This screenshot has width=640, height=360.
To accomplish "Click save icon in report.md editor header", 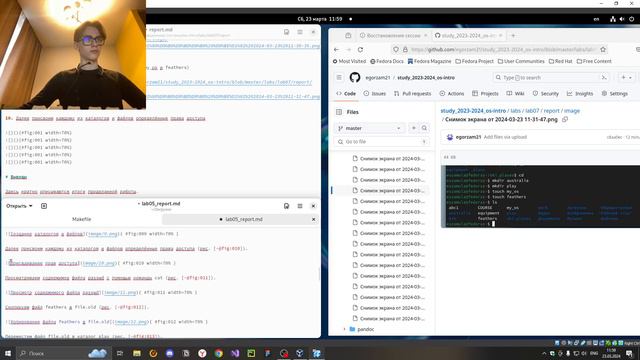I will (287, 32).
